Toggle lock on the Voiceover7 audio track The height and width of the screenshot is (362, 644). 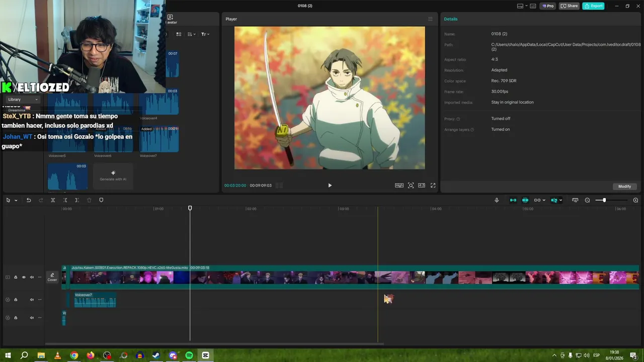tap(16, 300)
